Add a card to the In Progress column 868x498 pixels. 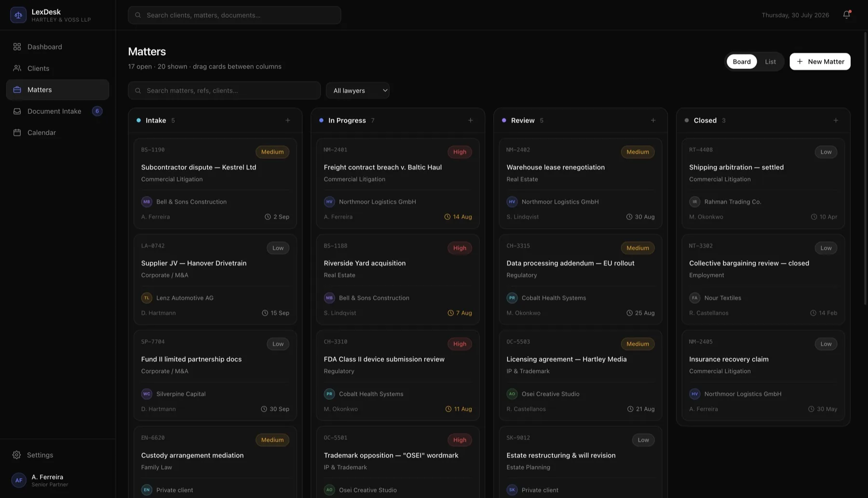pyautogui.click(x=471, y=121)
